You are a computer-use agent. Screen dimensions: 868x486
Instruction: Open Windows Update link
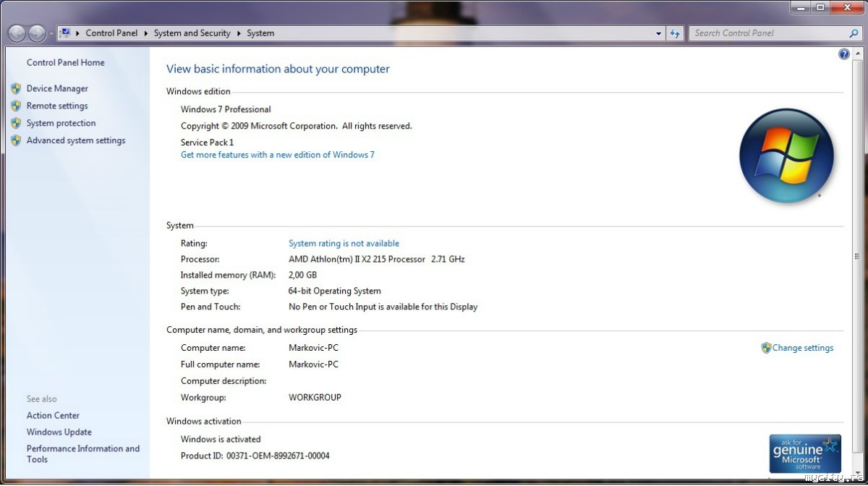point(59,432)
